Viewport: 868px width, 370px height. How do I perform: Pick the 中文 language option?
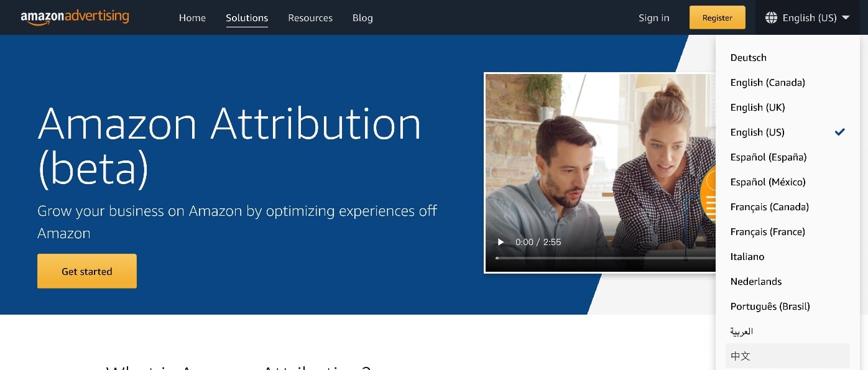coord(741,356)
